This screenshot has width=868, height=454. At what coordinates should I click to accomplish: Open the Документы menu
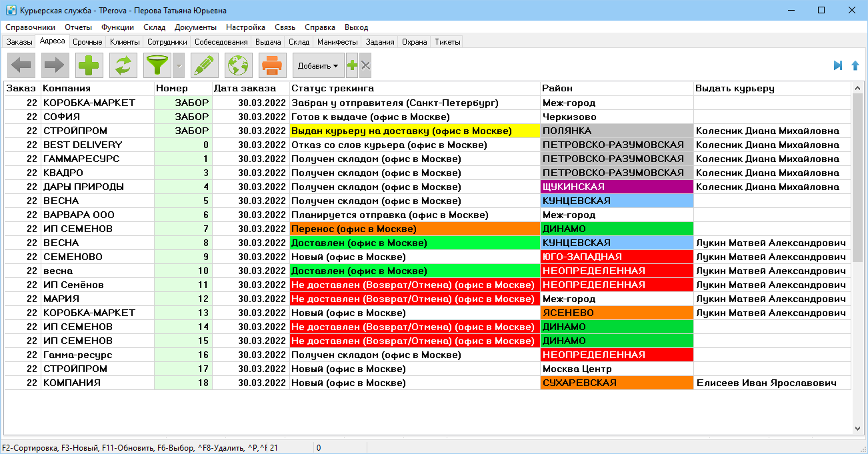coord(195,27)
